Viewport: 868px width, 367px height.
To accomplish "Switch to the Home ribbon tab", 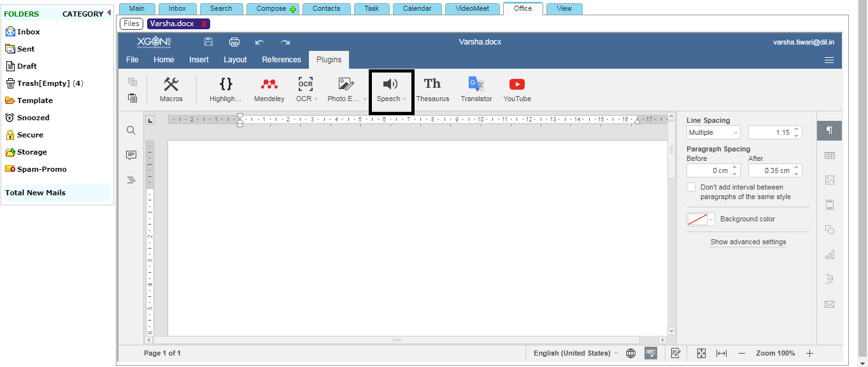I will pos(164,60).
